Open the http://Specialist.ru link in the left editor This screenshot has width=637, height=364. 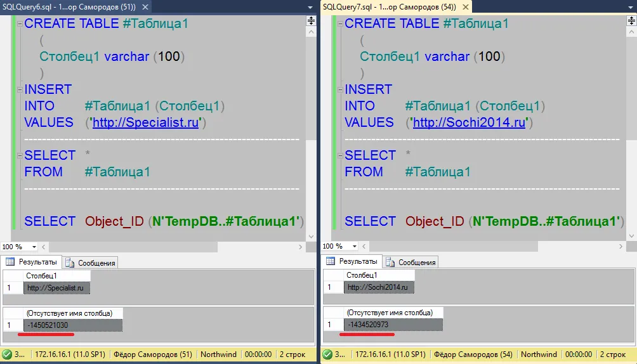point(145,122)
